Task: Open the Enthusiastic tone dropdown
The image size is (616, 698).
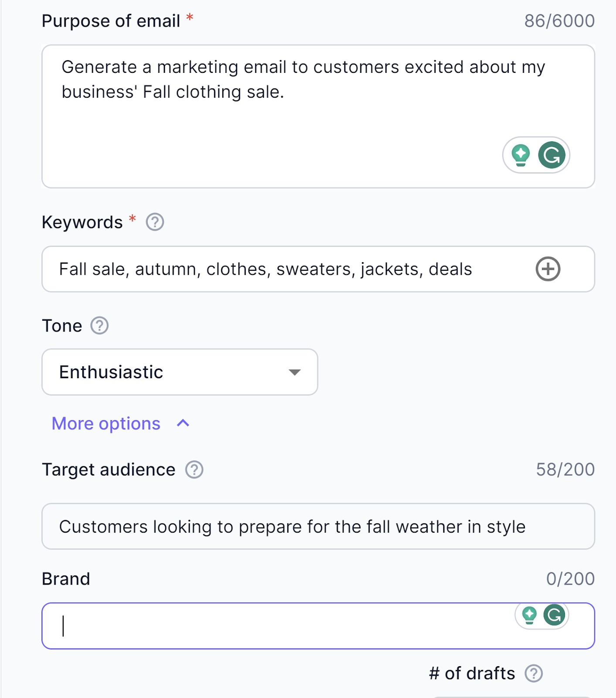Action: (x=180, y=372)
